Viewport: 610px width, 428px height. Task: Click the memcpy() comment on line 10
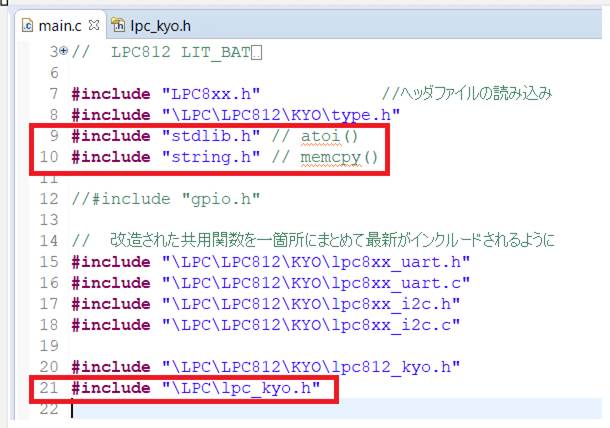(337, 159)
